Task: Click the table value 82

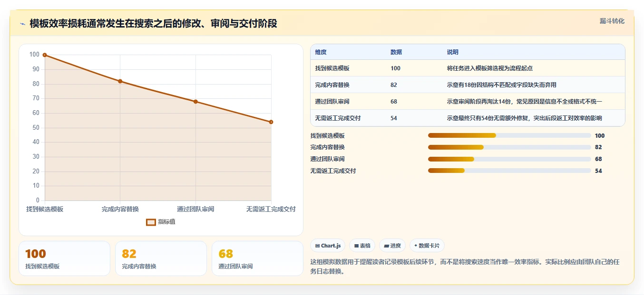Action: point(393,85)
